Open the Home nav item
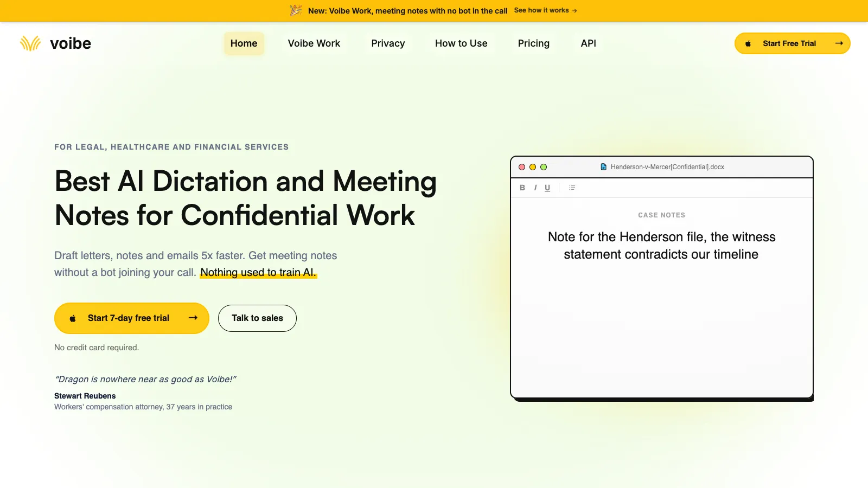The image size is (868, 488). click(244, 43)
